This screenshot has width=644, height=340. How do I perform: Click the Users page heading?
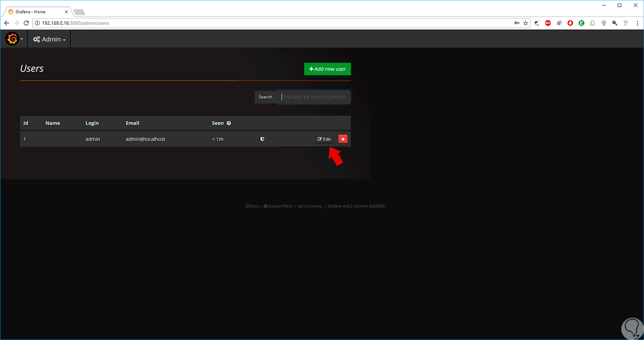pos(32,69)
